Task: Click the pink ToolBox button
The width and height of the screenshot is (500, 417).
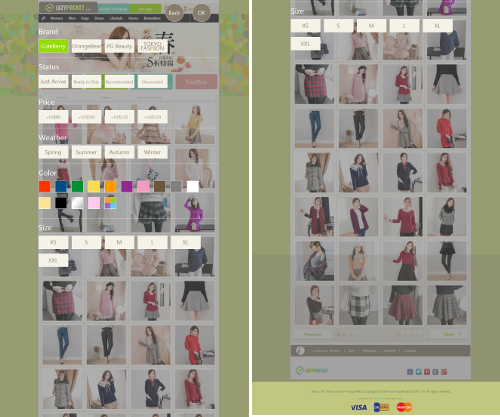Action: pos(197,82)
